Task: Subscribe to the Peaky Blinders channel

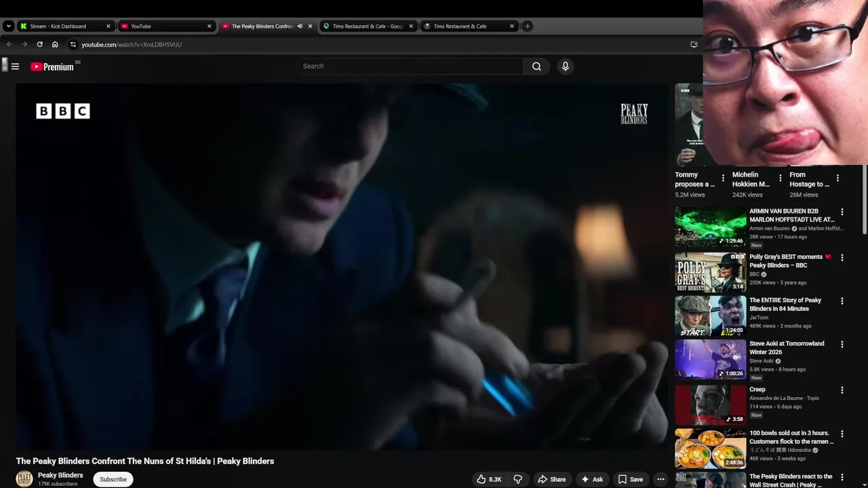Action: 113,479
